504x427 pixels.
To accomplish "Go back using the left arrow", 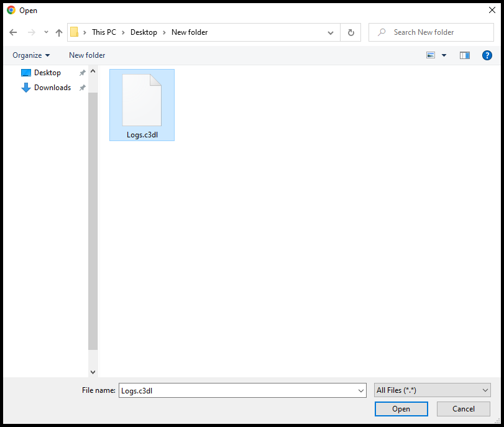I will [x=13, y=32].
